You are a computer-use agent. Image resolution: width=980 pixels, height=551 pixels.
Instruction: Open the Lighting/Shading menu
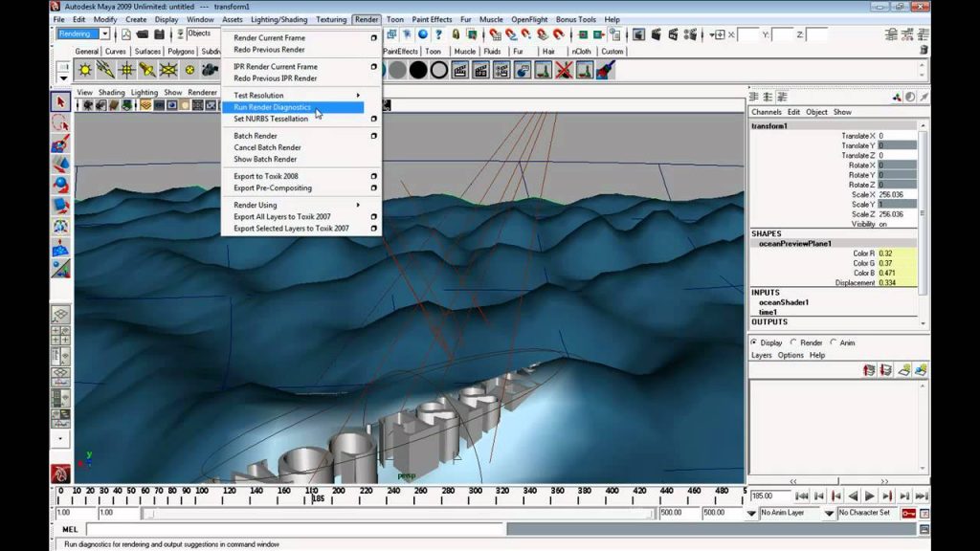(x=278, y=19)
